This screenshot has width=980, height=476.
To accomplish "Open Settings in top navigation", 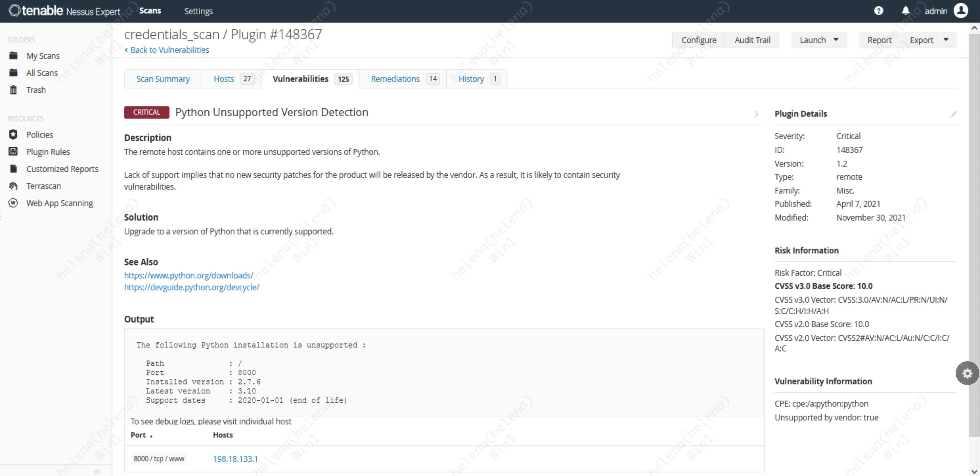I will pos(198,11).
